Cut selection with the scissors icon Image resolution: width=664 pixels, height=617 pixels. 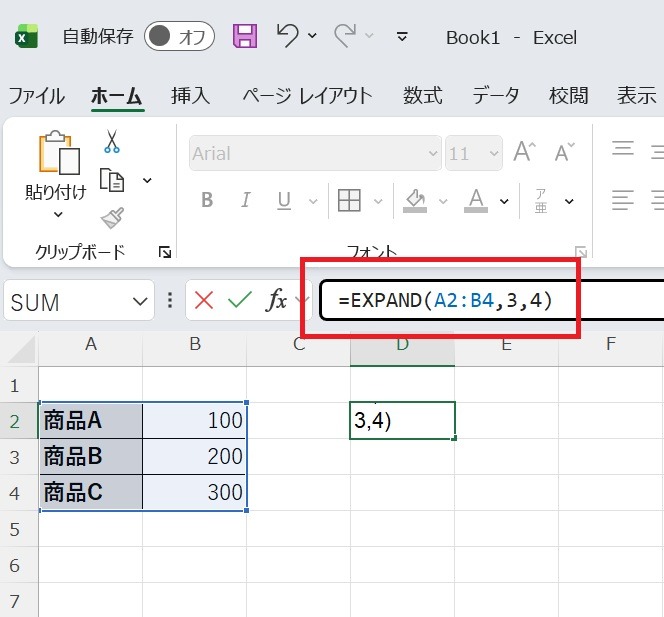point(112,141)
